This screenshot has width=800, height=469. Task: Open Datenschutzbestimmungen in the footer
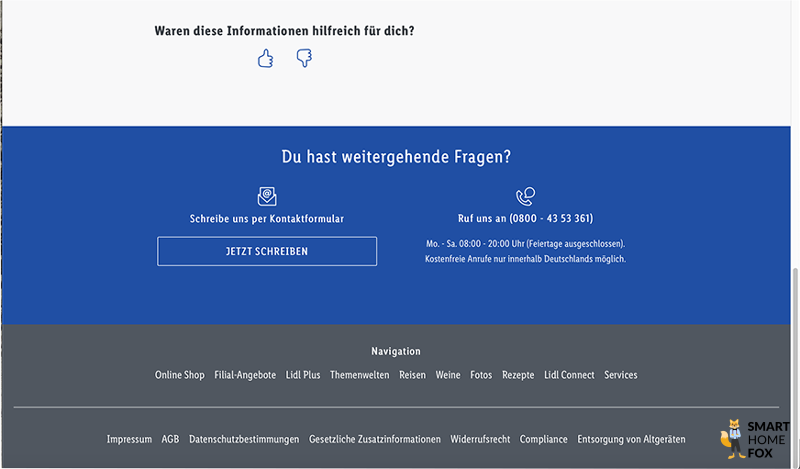click(244, 439)
